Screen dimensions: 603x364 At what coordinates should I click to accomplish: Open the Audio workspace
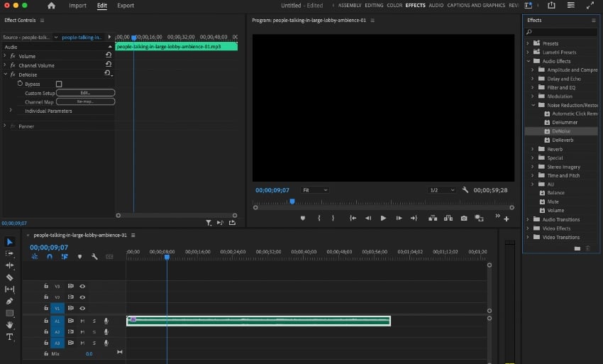[436, 6]
